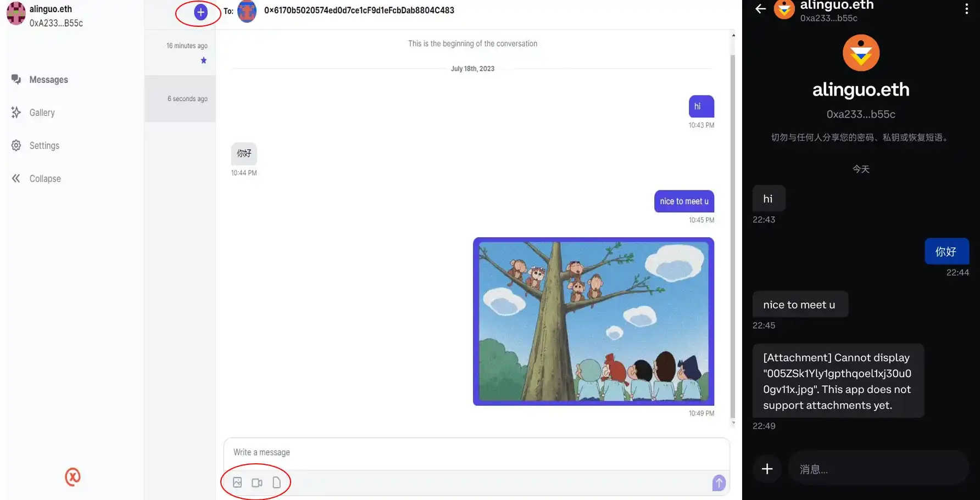Send message with the purple arrow button

pos(719,482)
